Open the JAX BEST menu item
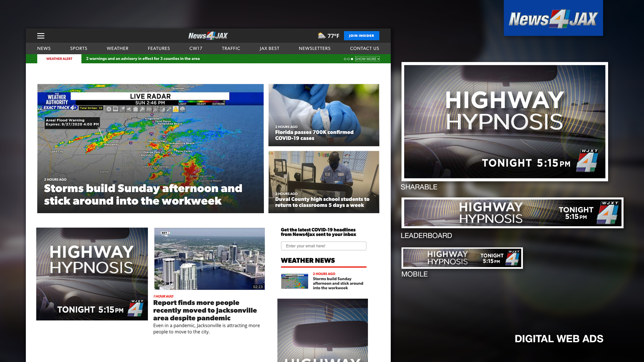 click(269, 48)
